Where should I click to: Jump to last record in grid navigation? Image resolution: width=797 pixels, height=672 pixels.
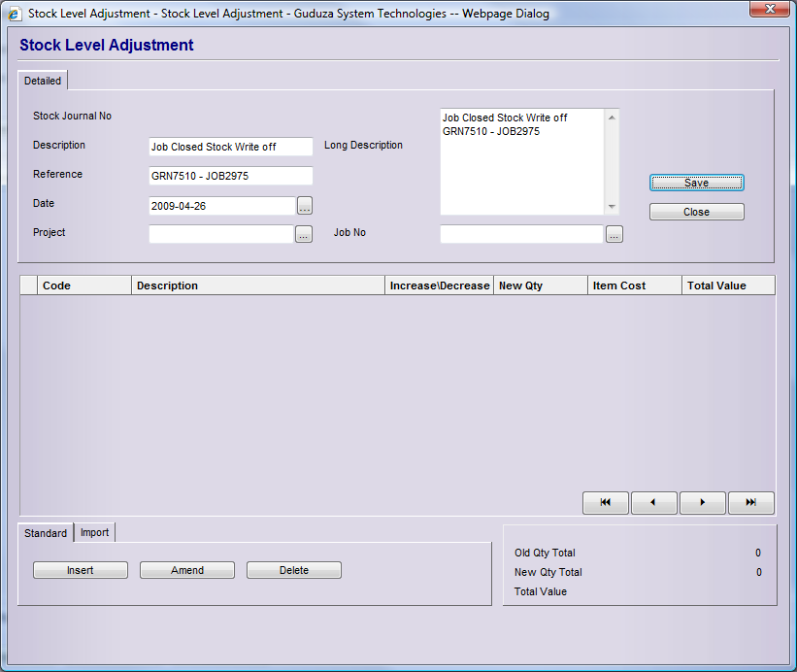[750, 503]
